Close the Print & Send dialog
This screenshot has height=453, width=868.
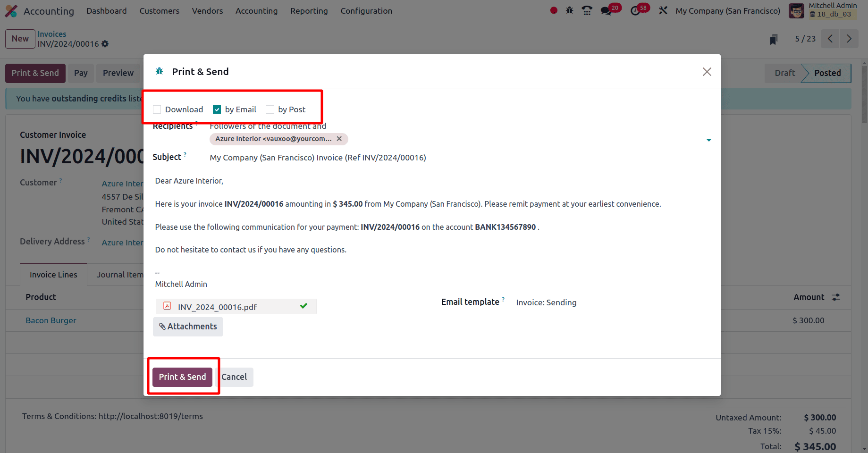tap(707, 72)
